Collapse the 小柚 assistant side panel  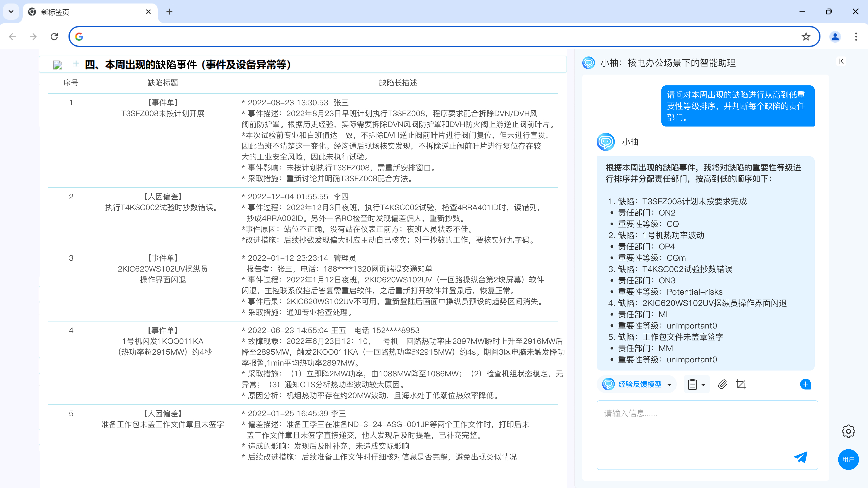tap(841, 61)
